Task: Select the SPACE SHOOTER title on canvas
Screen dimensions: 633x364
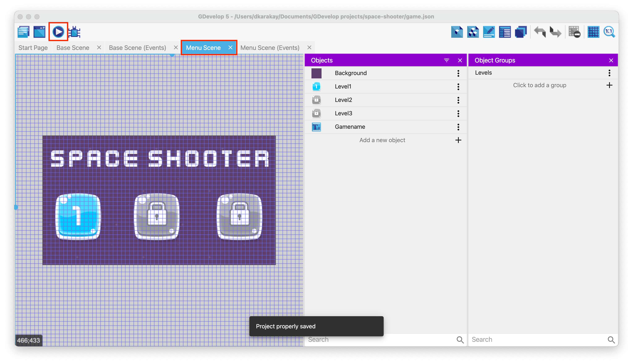Action: click(x=160, y=159)
